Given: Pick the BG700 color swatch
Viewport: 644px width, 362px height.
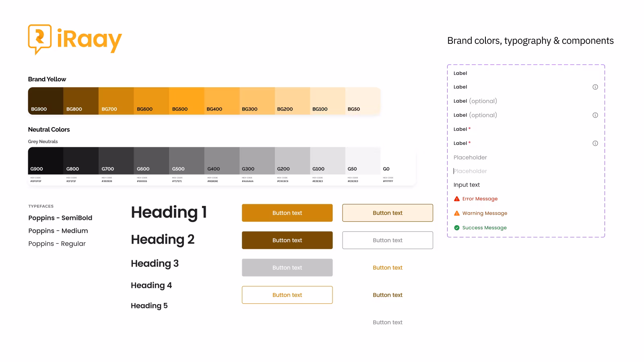Looking at the screenshot, I should click(x=116, y=101).
